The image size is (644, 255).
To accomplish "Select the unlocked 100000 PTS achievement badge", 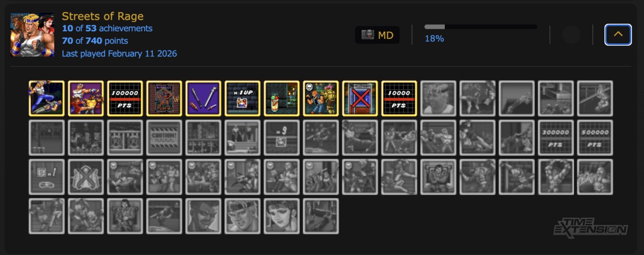I will 125,98.
